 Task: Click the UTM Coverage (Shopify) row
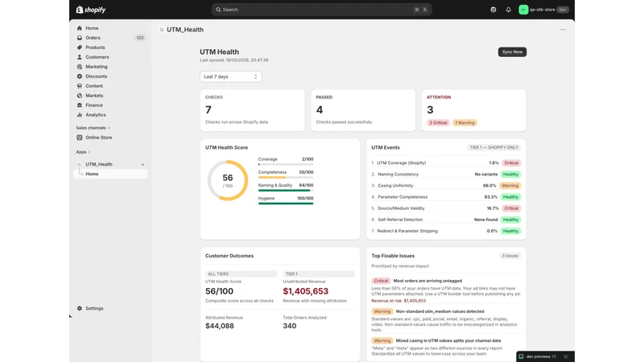click(446, 163)
